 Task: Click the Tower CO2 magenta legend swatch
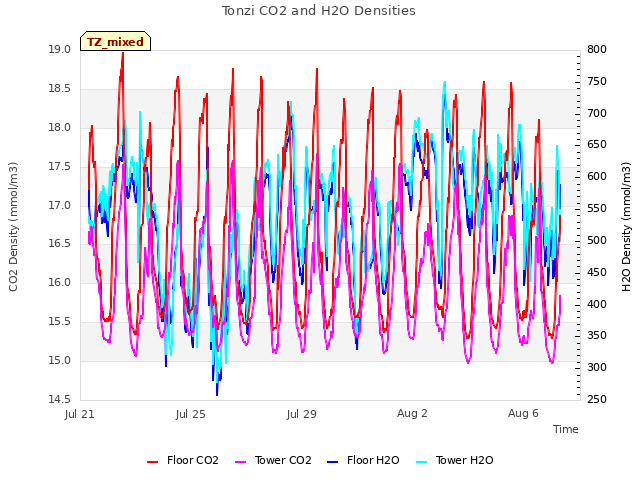pos(241,462)
